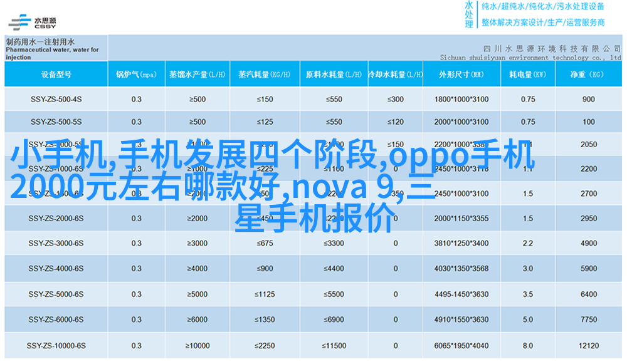Click the 蒸汽耗量(KG/H) column header
This screenshot has width=627, height=364.
coord(265,75)
